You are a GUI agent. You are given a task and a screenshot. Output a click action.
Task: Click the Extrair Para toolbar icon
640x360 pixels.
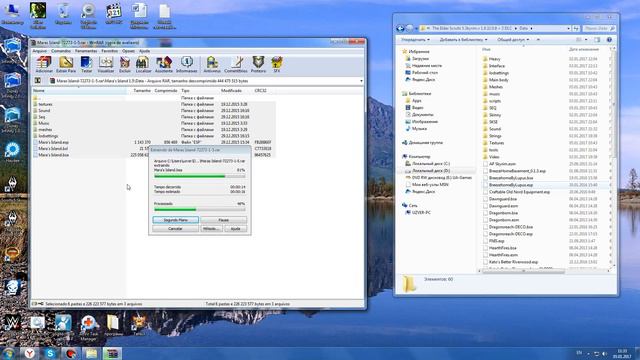(x=66, y=64)
